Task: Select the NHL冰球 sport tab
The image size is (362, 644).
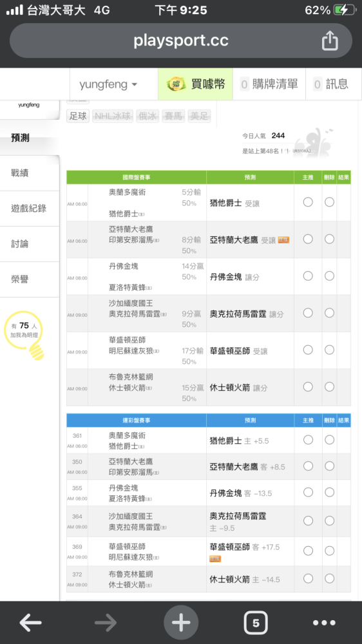Action: tap(113, 116)
